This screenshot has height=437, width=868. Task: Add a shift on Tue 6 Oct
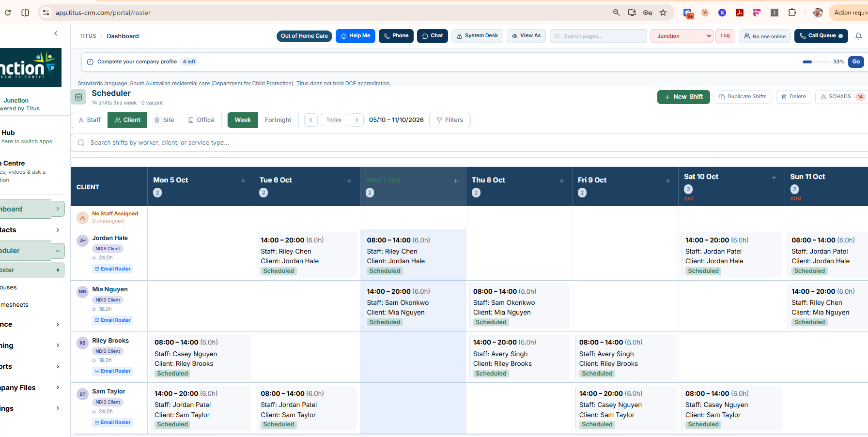pos(349,181)
